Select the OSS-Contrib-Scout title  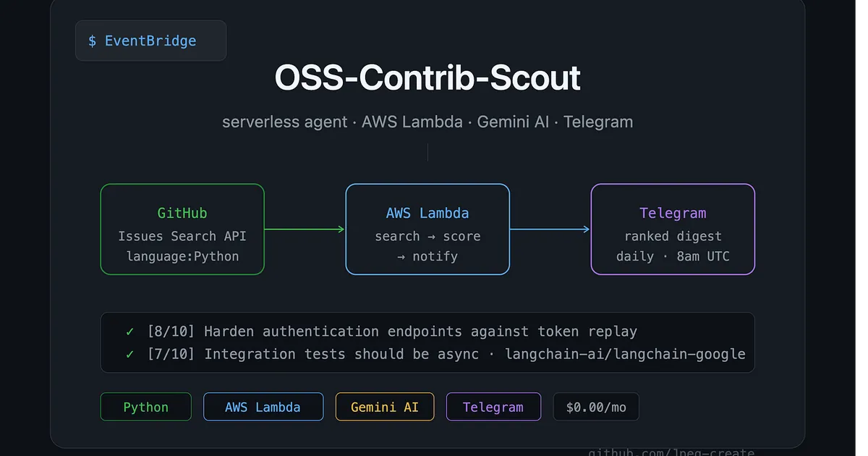(427, 78)
